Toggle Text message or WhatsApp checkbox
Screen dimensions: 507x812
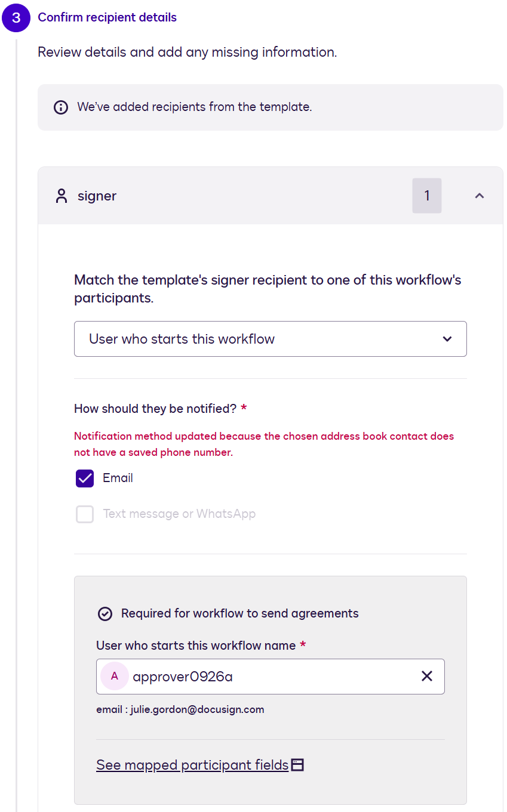pos(85,514)
